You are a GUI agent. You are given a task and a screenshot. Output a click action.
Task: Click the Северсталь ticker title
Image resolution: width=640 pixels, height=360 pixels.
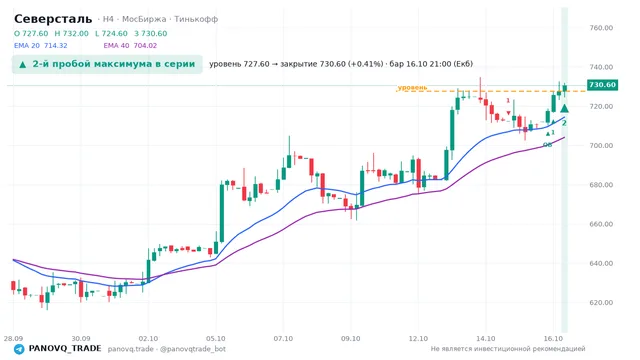(53, 19)
